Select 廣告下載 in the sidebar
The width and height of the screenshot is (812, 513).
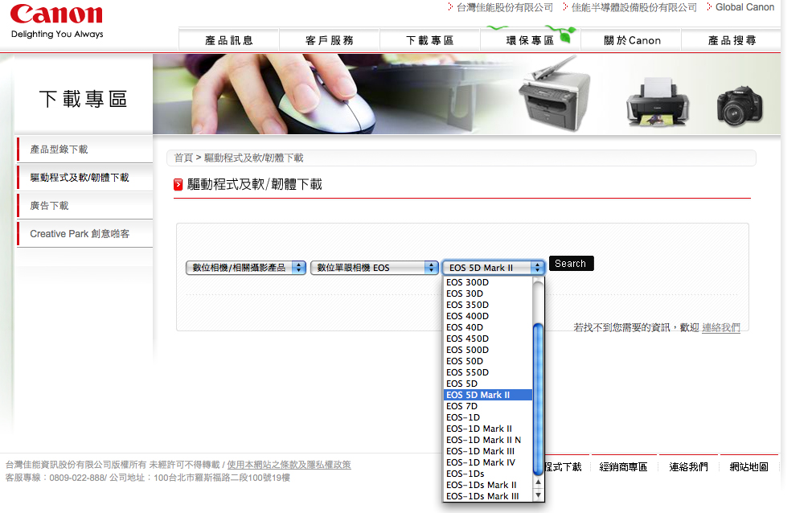(85, 206)
